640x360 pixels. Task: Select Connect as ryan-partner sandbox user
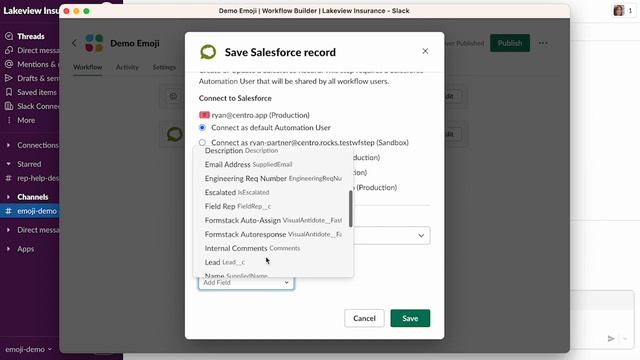tap(202, 142)
